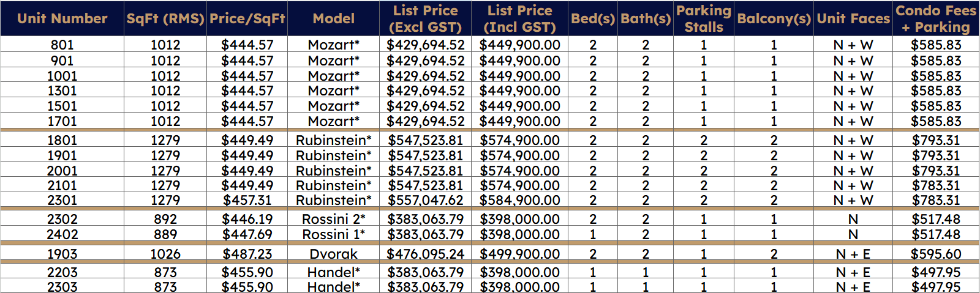Click the List Price (Excl GST) header

426,18
